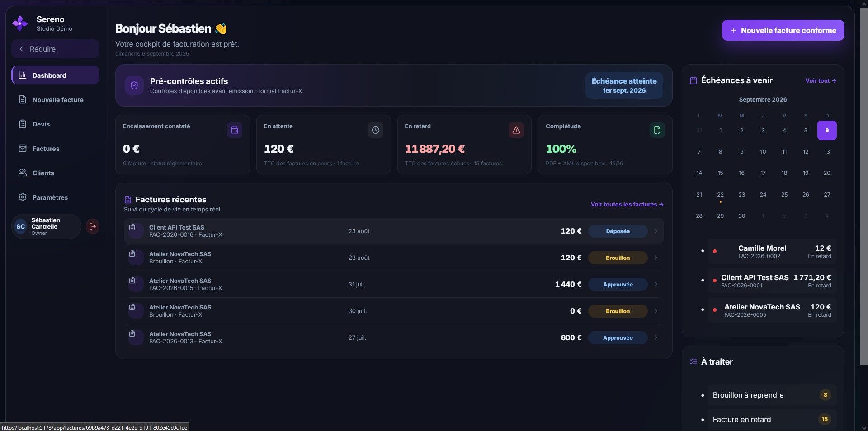Open Paramètres settings page
868x431 pixels.
click(x=55, y=197)
